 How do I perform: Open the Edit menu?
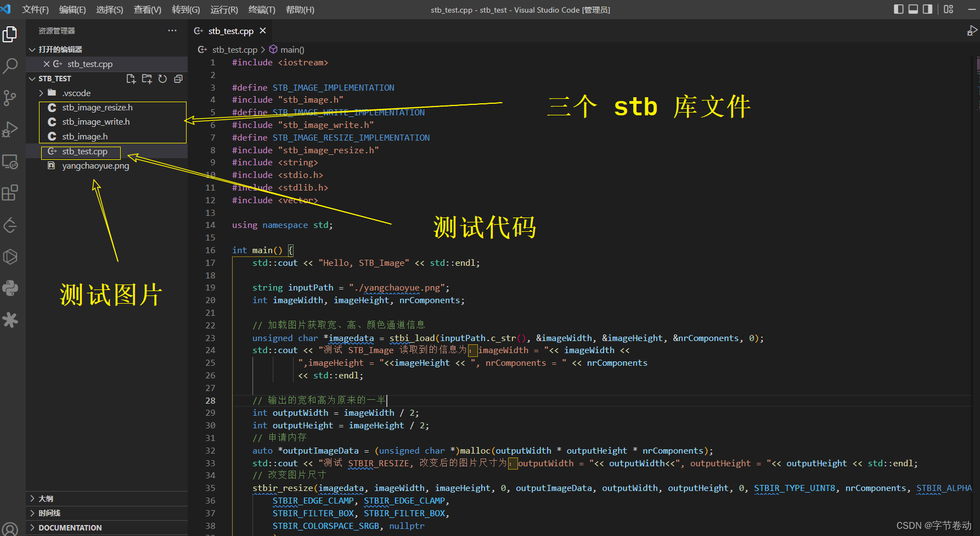(x=72, y=9)
